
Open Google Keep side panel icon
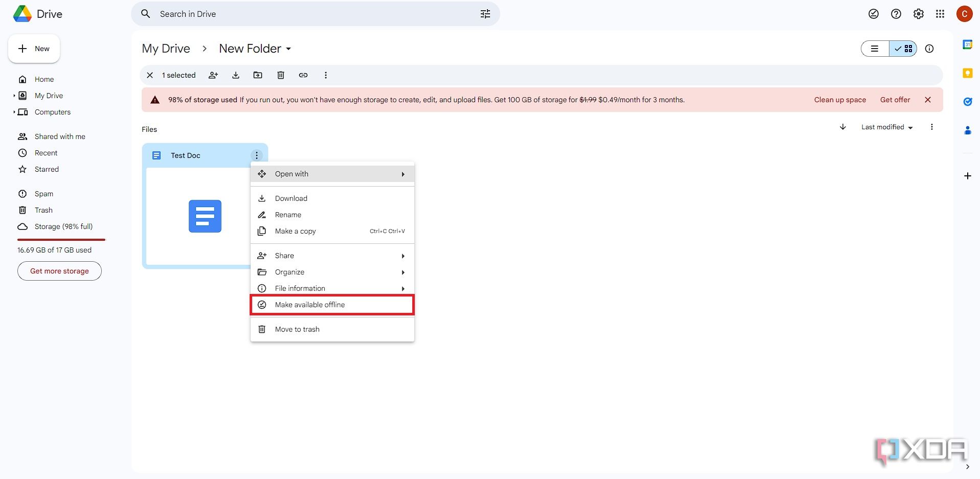point(968,73)
